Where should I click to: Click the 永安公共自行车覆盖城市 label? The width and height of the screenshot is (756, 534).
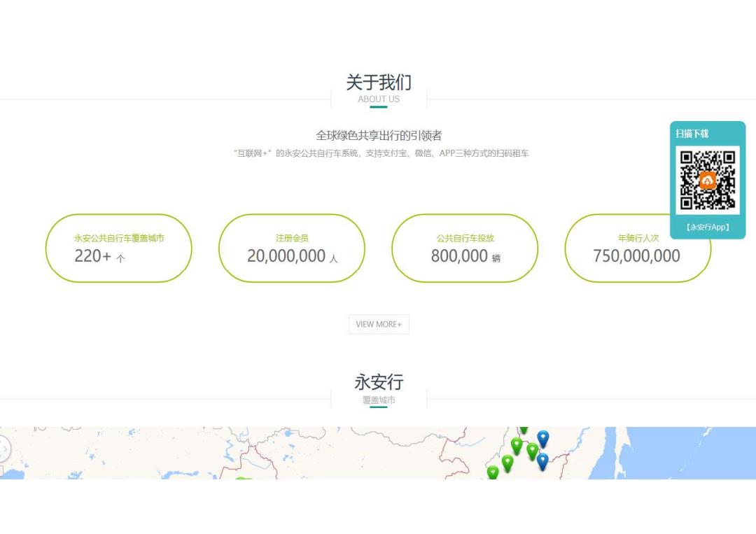click(118, 238)
